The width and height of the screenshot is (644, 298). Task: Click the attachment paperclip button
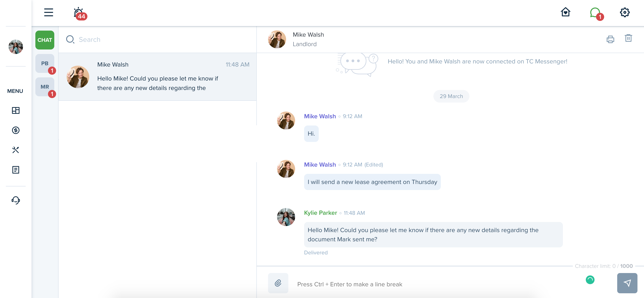(x=278, y=283)
